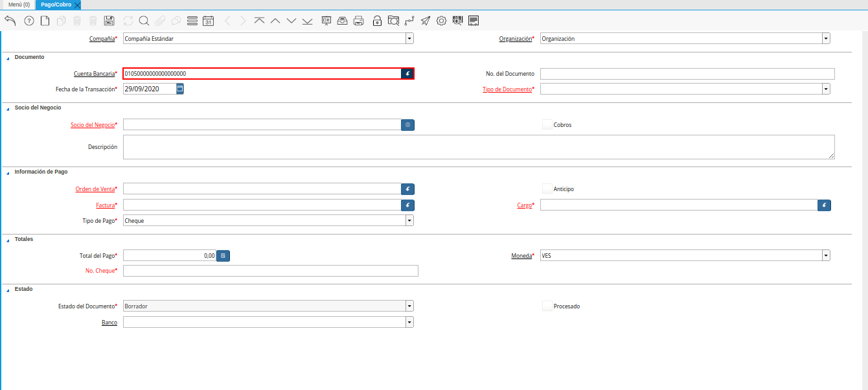Collapse the Información de Pago section
868x390 pixels.
tap(8, 172)
